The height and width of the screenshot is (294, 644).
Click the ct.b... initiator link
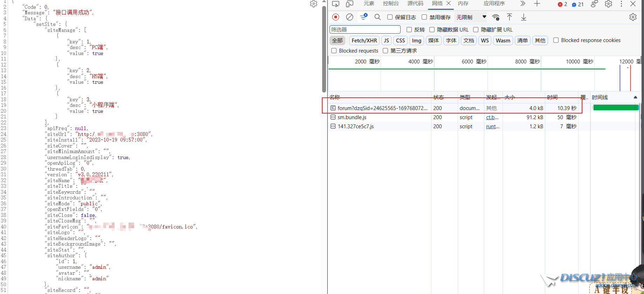[492, 117]
